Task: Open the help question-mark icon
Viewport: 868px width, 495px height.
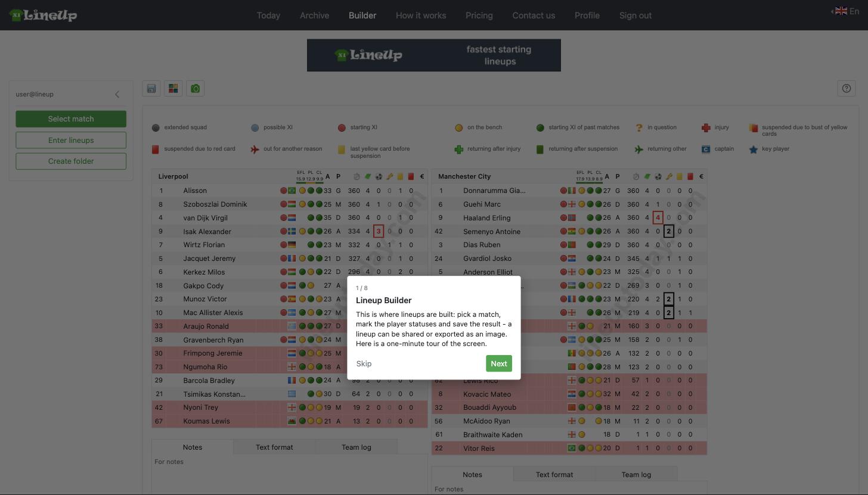Action: (847, 89)
